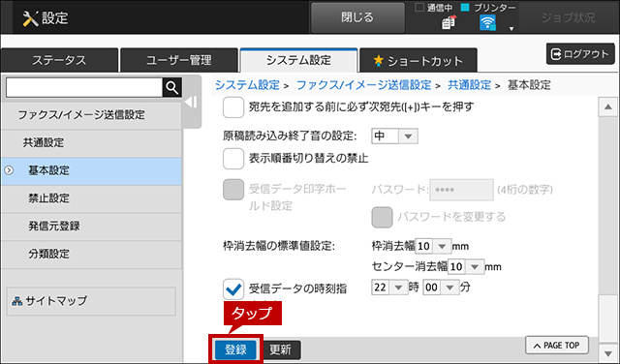Follow the ファクス/イメージ送信設定 breadcrumb link
620x364 pixels.
[x=364, y=85]
